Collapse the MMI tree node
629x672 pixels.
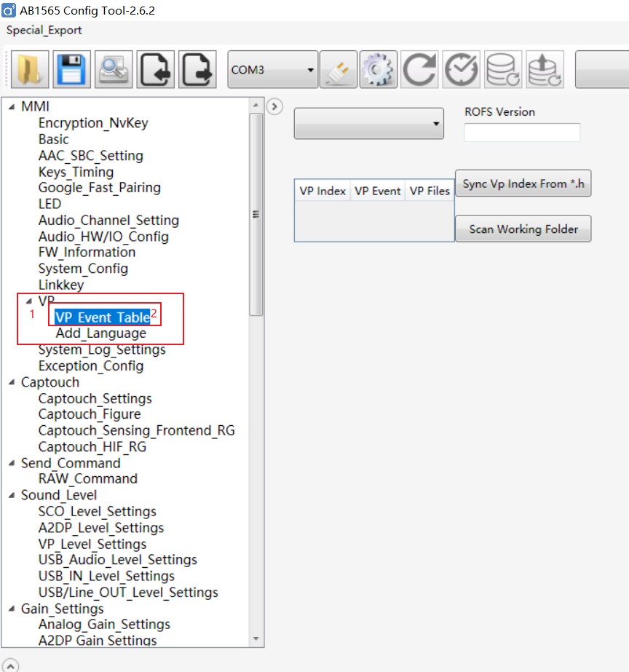(x=12, y=107)
